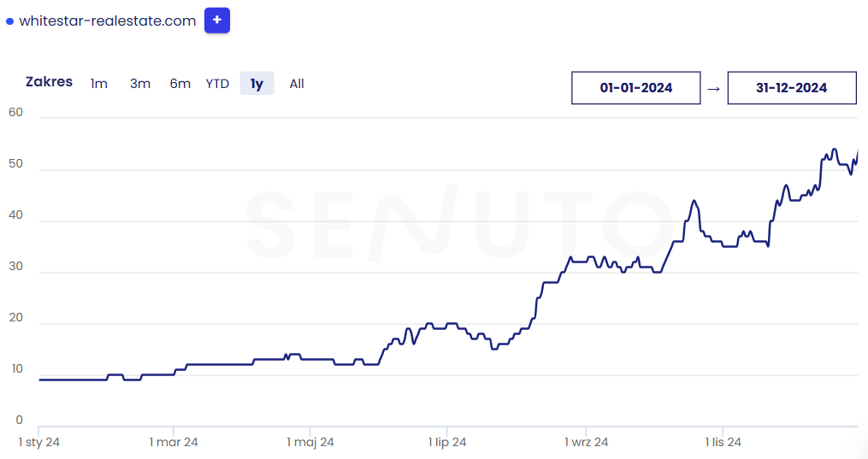Screen dimensions: 868x459
Task: Click the Zakres range label
Action: pos(50,82)
